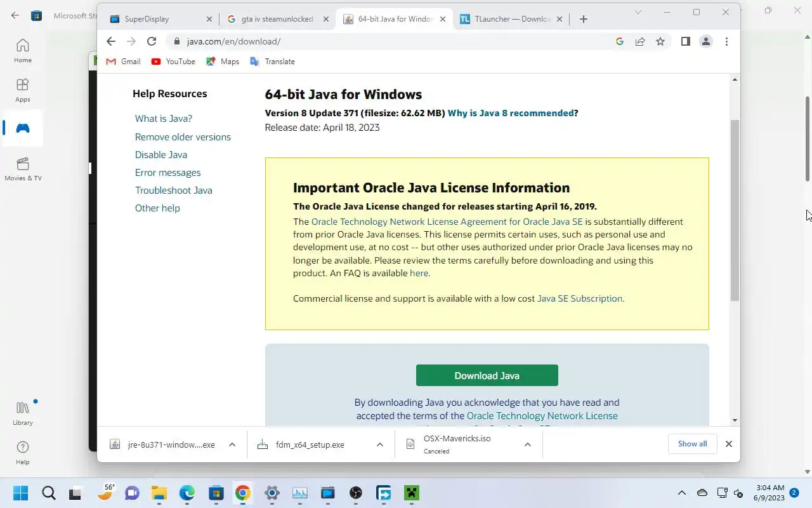
Task: Close the SuperDisplay tab
Action: click(209, 19)
